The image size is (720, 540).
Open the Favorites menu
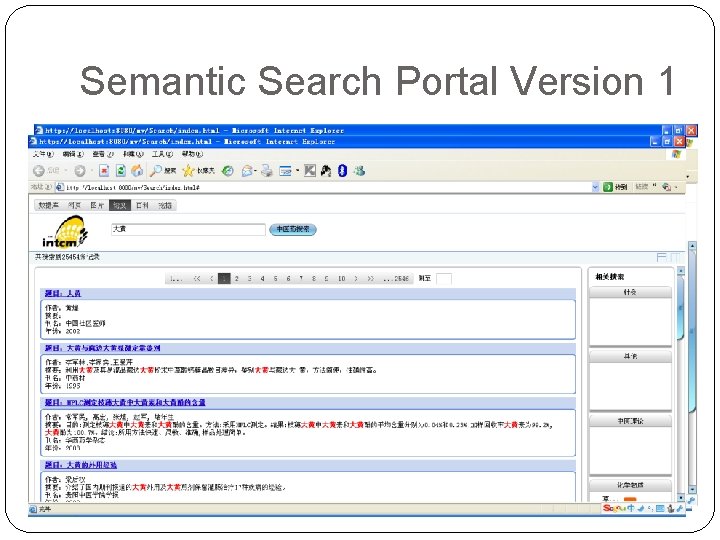point(133,154)
